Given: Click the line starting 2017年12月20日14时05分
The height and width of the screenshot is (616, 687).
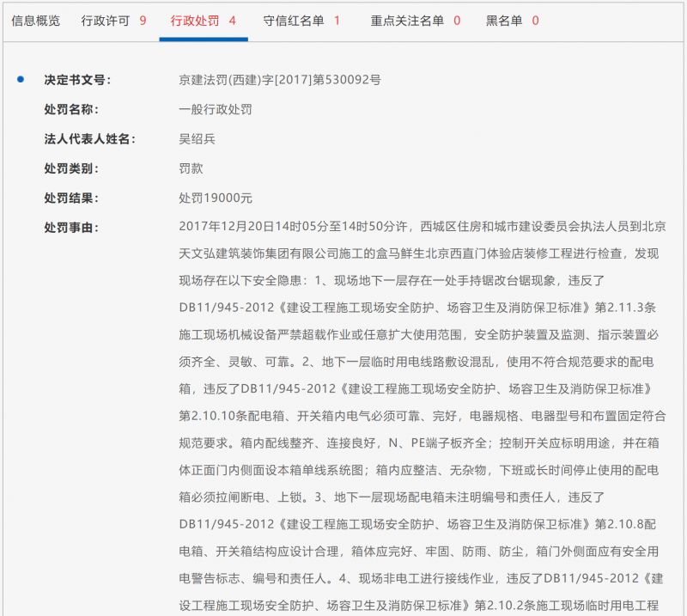Looking at the screenshot, I should click(x=423, y=226).
